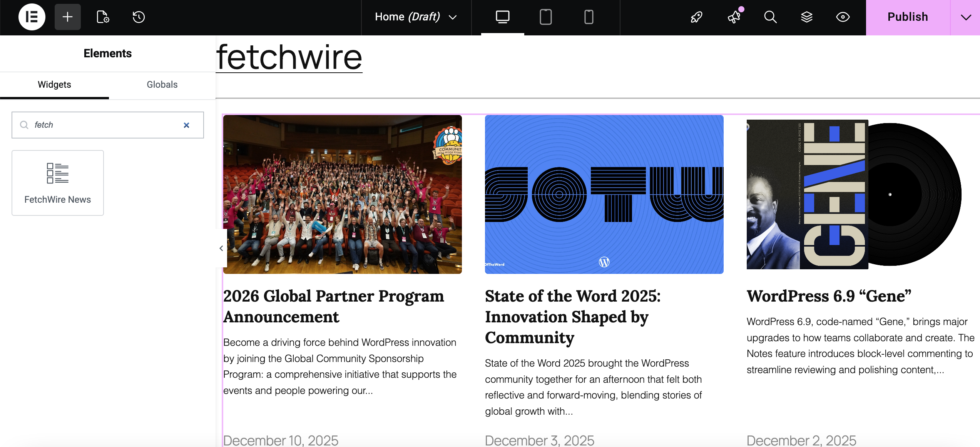Open the page settings document icon
Viewport: 980px width, 447px height.
tap(103, 17)
